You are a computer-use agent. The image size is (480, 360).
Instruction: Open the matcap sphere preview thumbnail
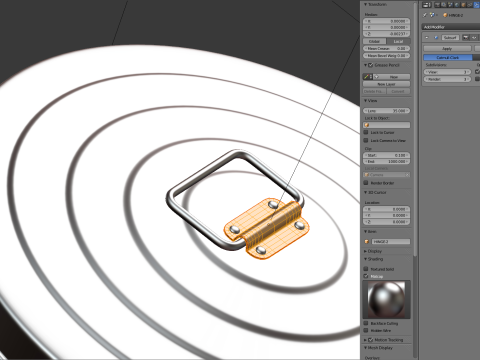[387, 299]
